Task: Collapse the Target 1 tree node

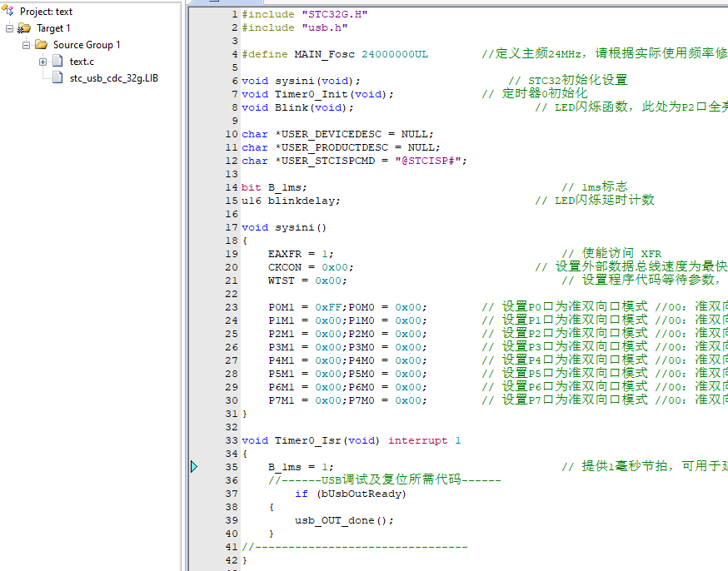Action: 9,28
